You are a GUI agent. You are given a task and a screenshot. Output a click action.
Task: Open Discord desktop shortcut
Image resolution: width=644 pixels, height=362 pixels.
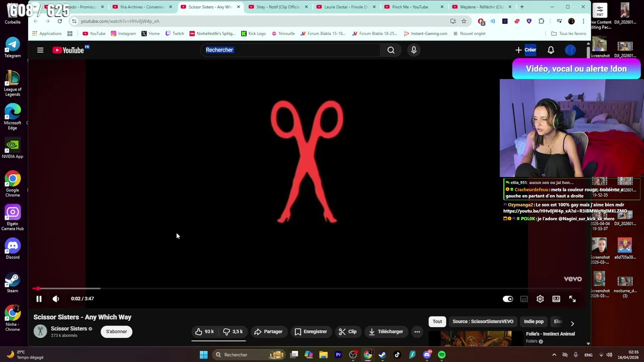[13, 249]
